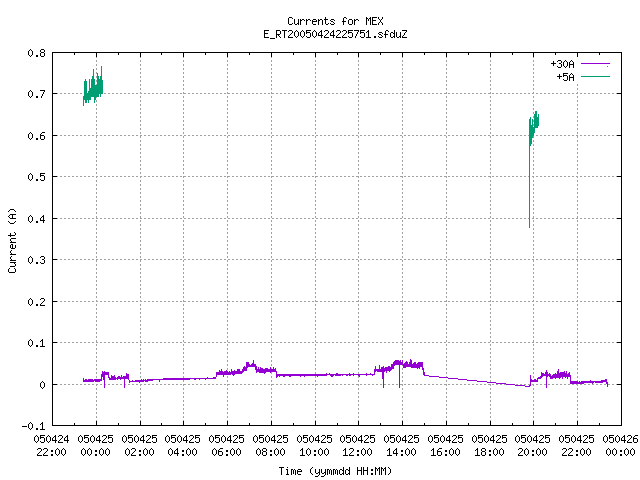Click the 050425 14:00 x-axis tick label
The image size is (640, 480).
click(x=402, y=446)
